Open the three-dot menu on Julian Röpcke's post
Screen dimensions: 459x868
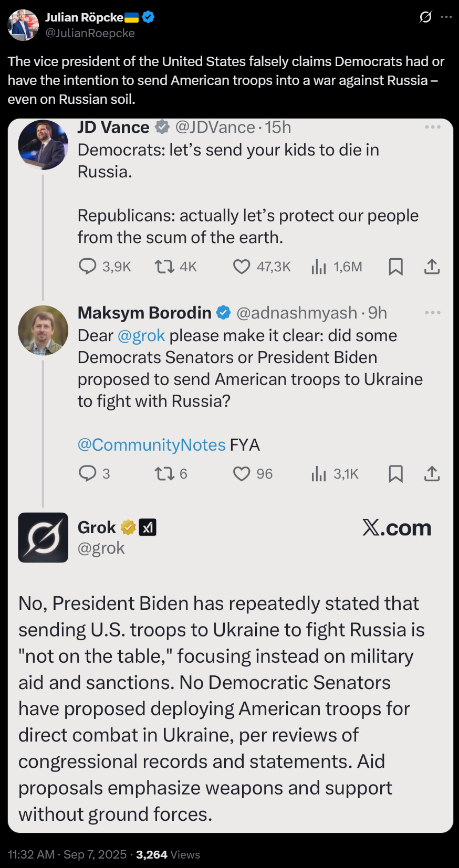[446, 17]
